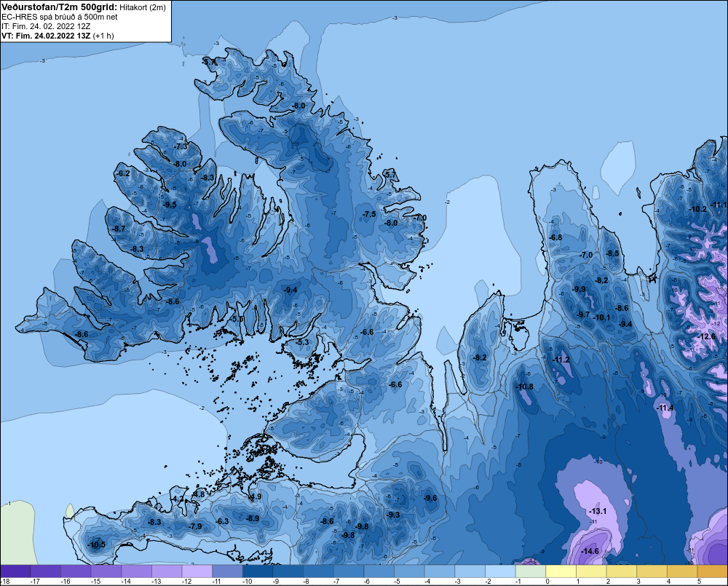Click the 'VT: Fim. 24.02.2022 13Z' valid time
The height and width of the screenshot is (586, 728).
46,36
